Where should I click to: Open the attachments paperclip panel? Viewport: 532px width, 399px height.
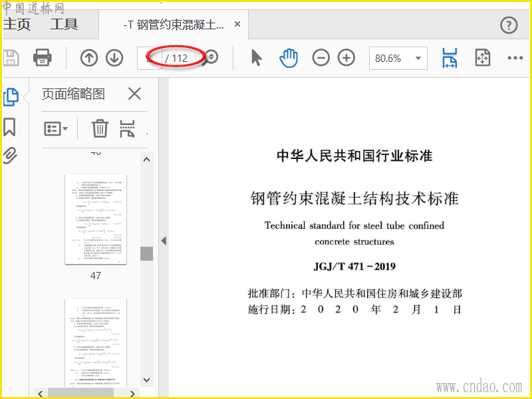click(x=10, y=156)
